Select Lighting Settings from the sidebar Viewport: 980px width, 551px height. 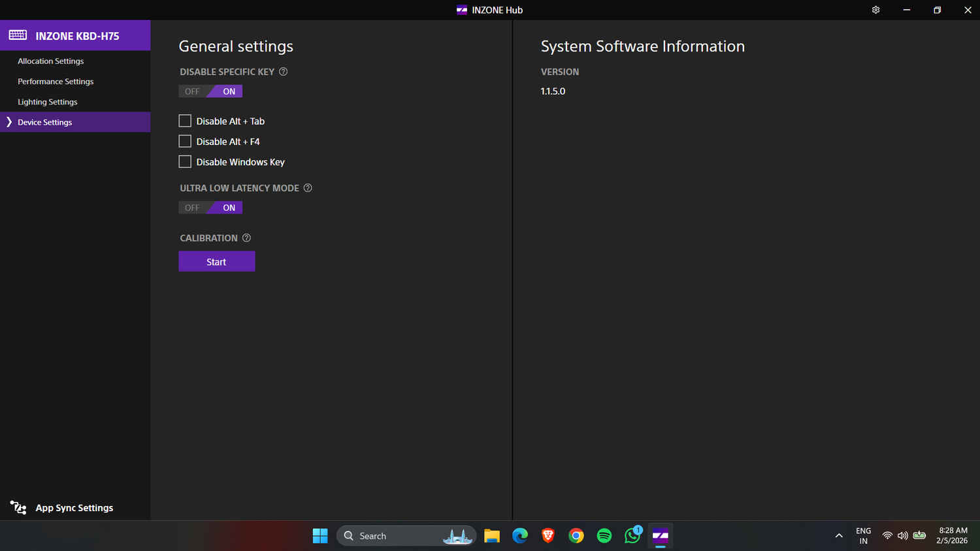tap(48, 102)
